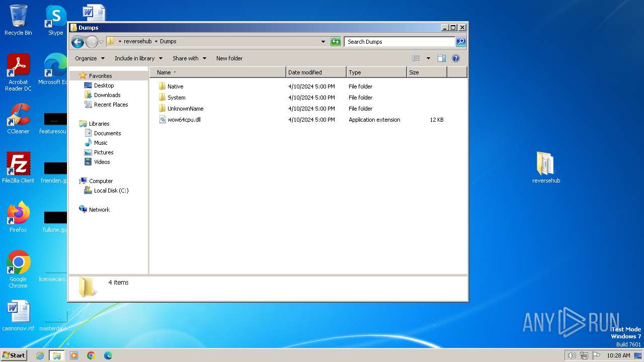644x362 pixels.
Task: Select CCleaner desktop shortcut
Action: pos(18,119)
